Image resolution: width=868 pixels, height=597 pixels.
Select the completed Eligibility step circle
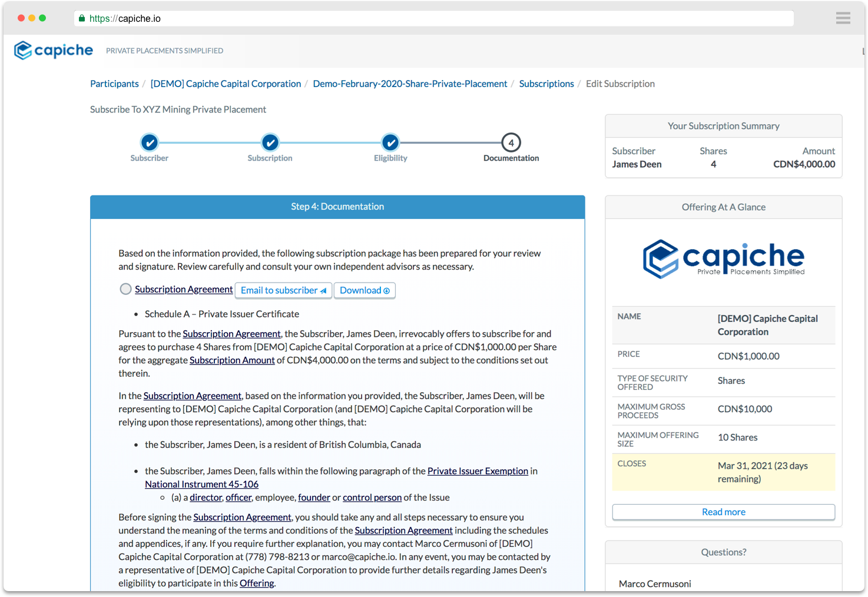click(390, 142)
